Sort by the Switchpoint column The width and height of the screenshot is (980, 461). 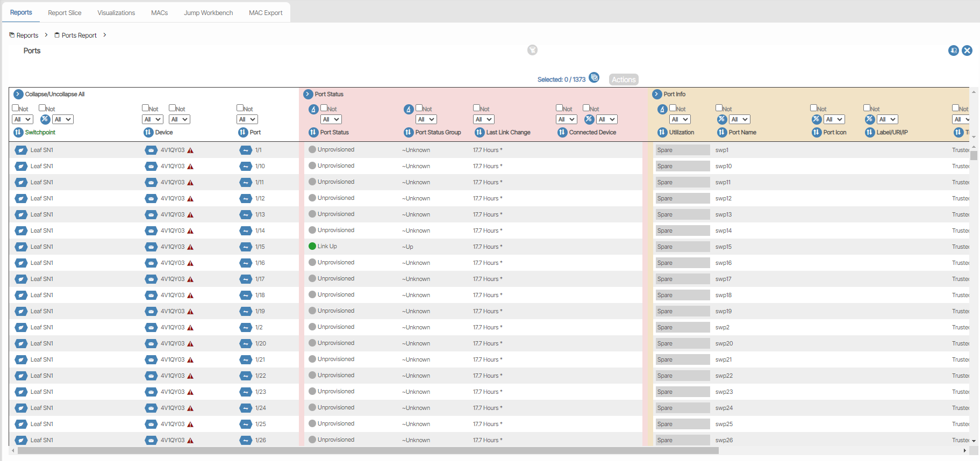18,132
